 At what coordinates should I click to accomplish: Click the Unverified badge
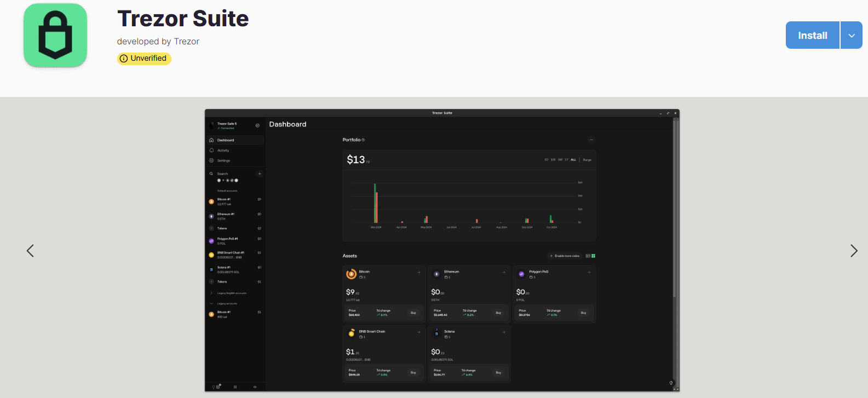coord(144,59)
